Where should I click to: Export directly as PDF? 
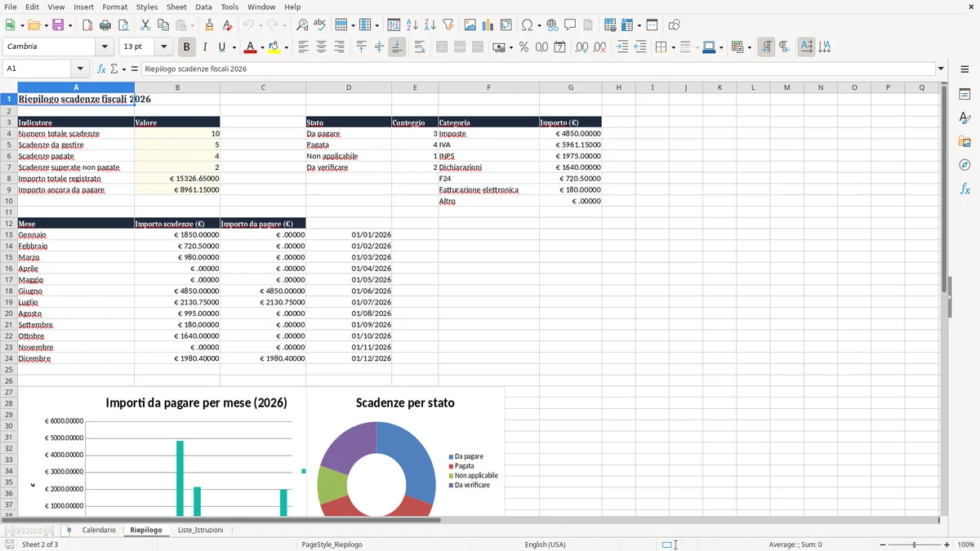pyautogui.click(x=87, y=25)
